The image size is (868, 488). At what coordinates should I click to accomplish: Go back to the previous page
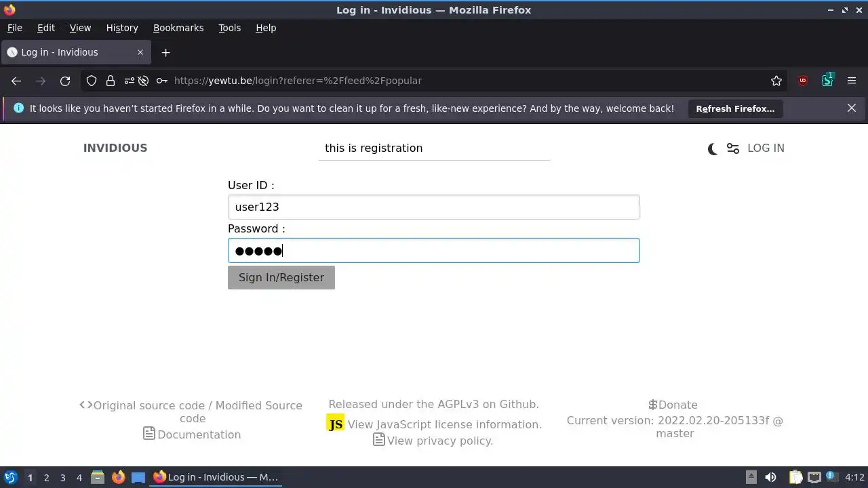[x=16, y=81]
